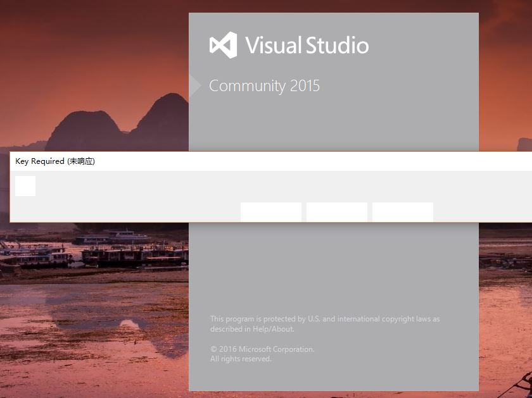Click the middle blank button in Key Required dialog
Viewport: 532px width, 398px height.
point(337,212)
